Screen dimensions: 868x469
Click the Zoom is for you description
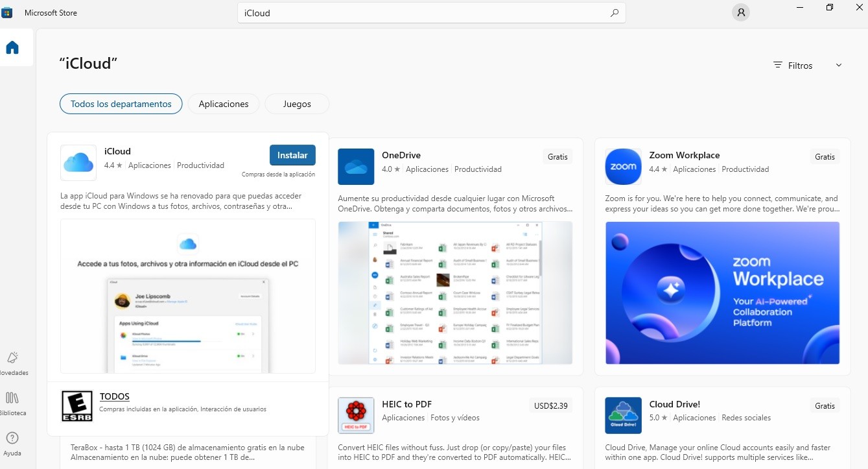[x=722, y=204]
